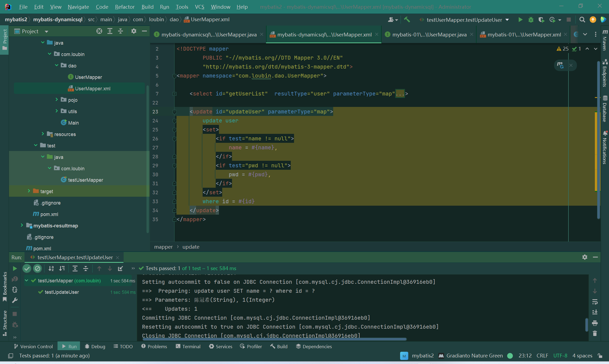Viewport: 609px width, 364px height.
Task: Expand the mybatis-resultmap module
Action: [x=22, y=226]
